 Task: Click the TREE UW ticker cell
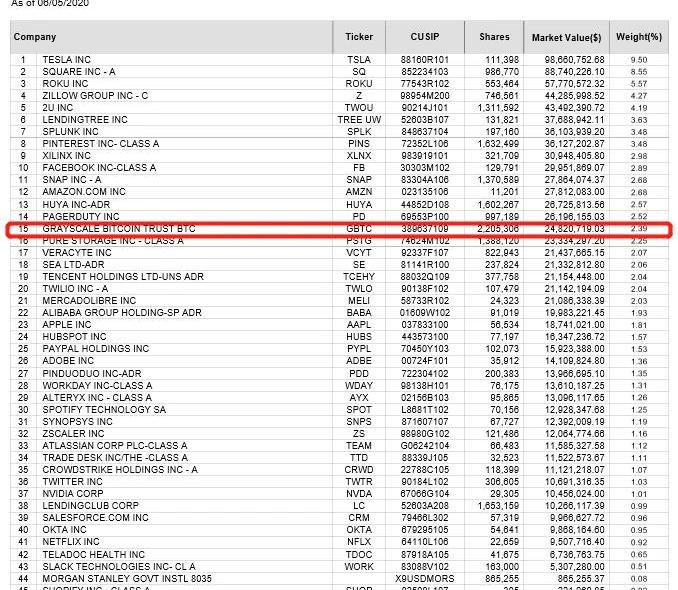(359, 120)
